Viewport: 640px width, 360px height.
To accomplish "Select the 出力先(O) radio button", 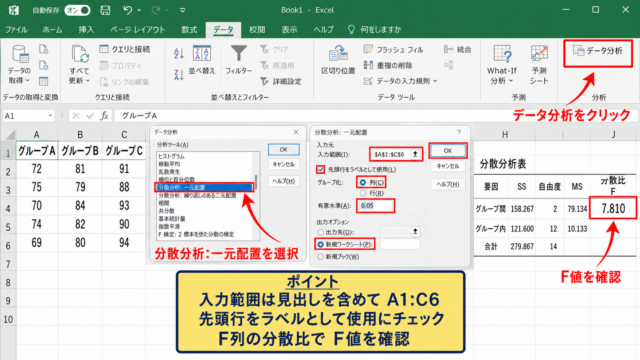I will (x=320, y=232).
